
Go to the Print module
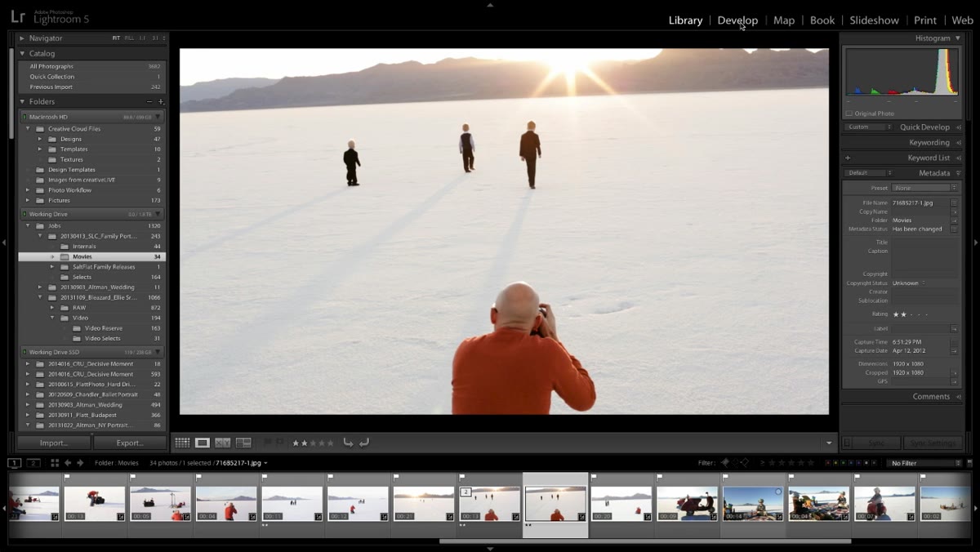point(925,20)
